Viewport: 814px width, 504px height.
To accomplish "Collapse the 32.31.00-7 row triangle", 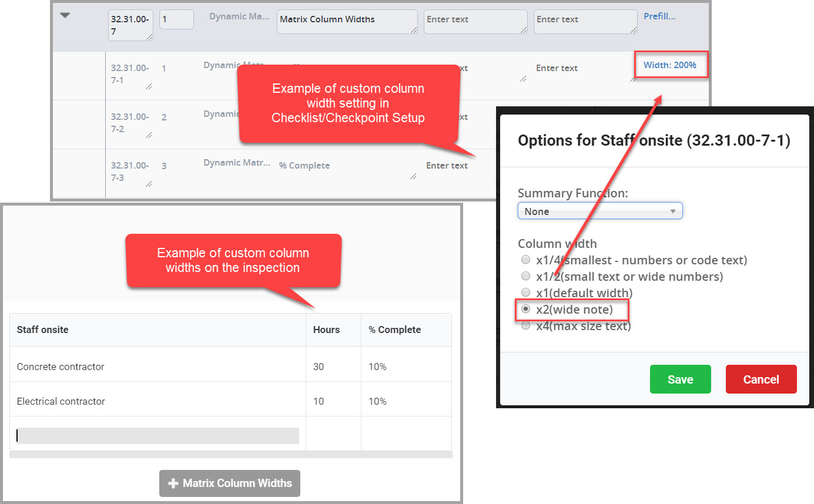I will (65, 16).
